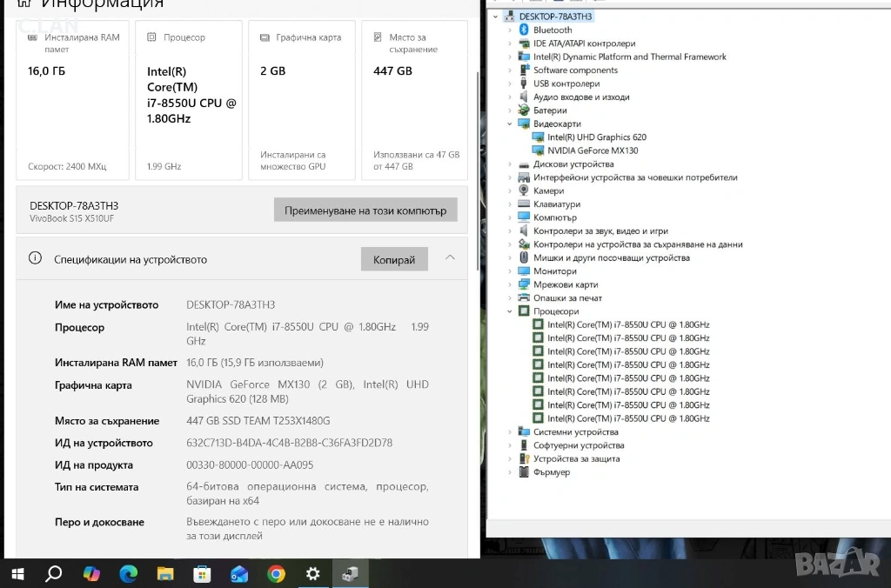Open Microsoft Store from the taskbar
This screenshot has width=891, height=588.
click(x=202, y=573)
